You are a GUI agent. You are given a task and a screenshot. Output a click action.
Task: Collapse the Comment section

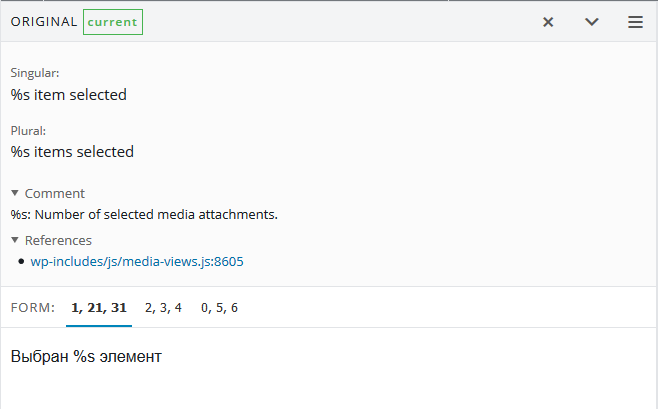(48, 193)
